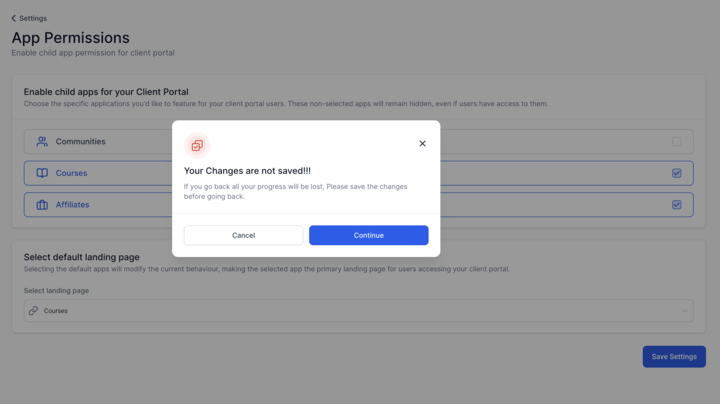The width and height of the screenshot is (720, 404).
Task: Click the Affiliates briefcase icon
Action: tap(42, 205)
